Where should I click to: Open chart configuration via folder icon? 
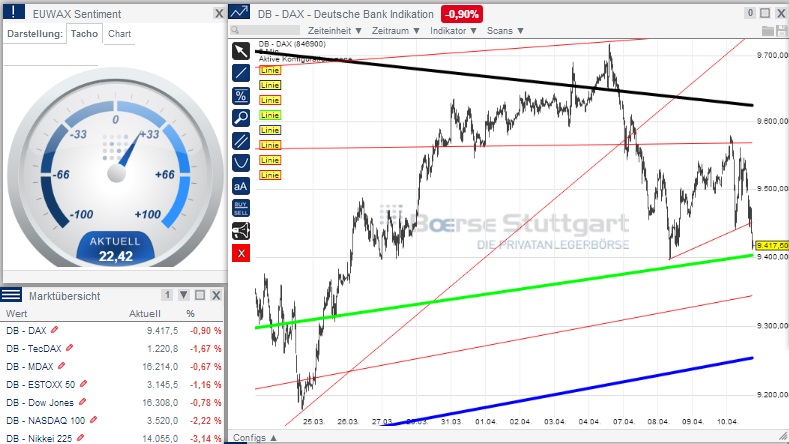tap(768, 31)
